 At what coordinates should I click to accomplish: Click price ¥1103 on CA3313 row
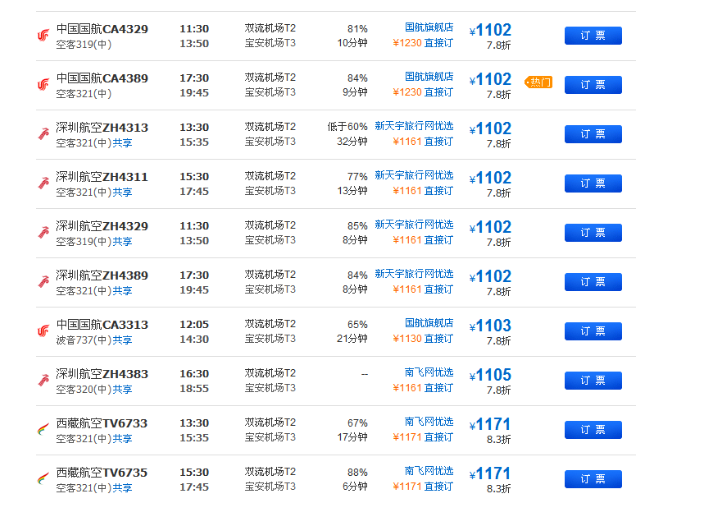[x=490, y=325]
